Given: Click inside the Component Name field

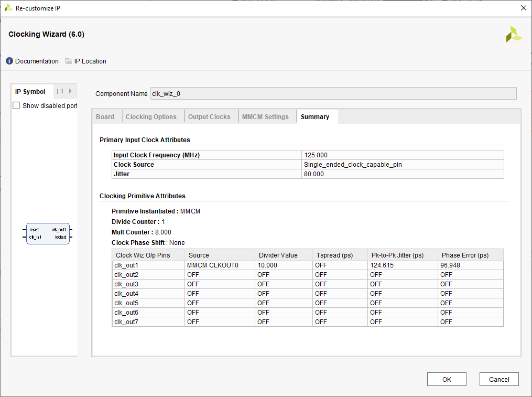Looking at the screenshot, I should [262, 93].
